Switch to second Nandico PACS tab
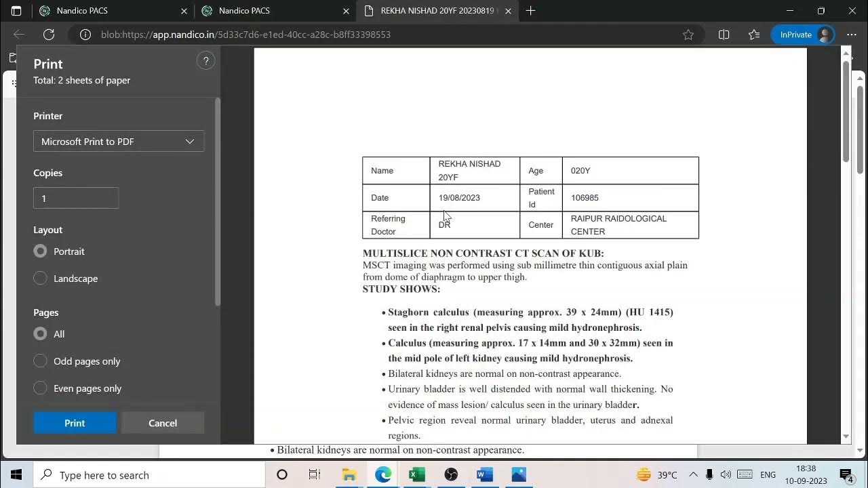Viewport: 868px width, 488px height. coord(275,11)
